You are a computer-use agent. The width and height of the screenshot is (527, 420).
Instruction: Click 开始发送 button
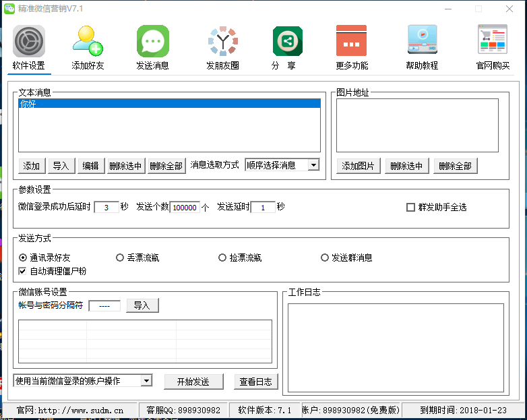[x=193, y=382]
